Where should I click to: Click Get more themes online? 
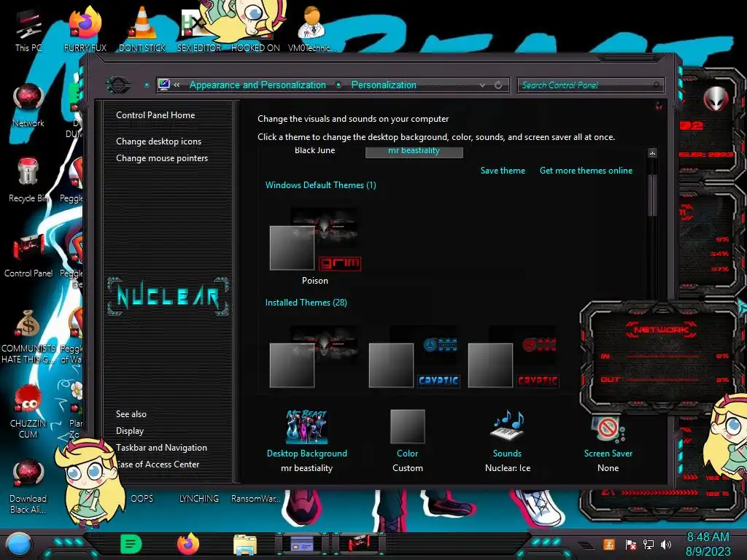click(586, 171)
